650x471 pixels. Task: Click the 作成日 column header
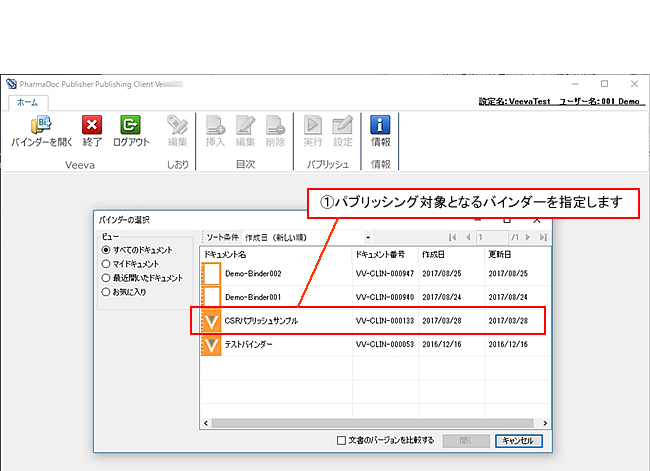point(451,255)
